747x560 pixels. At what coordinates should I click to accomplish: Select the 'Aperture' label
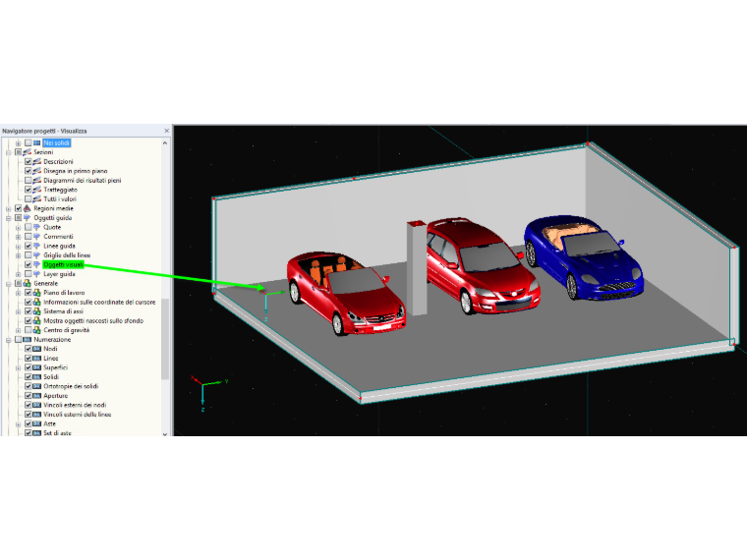click(x=55, y=396)
